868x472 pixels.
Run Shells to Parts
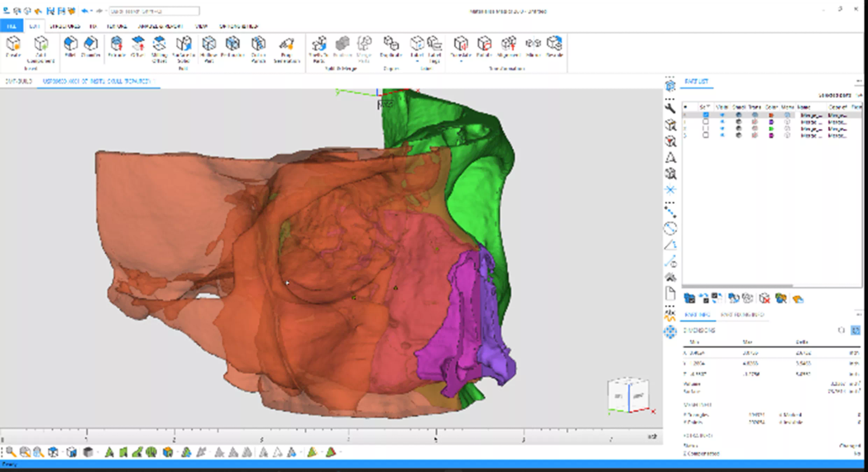pyautogui.click(x=318, y=49)
